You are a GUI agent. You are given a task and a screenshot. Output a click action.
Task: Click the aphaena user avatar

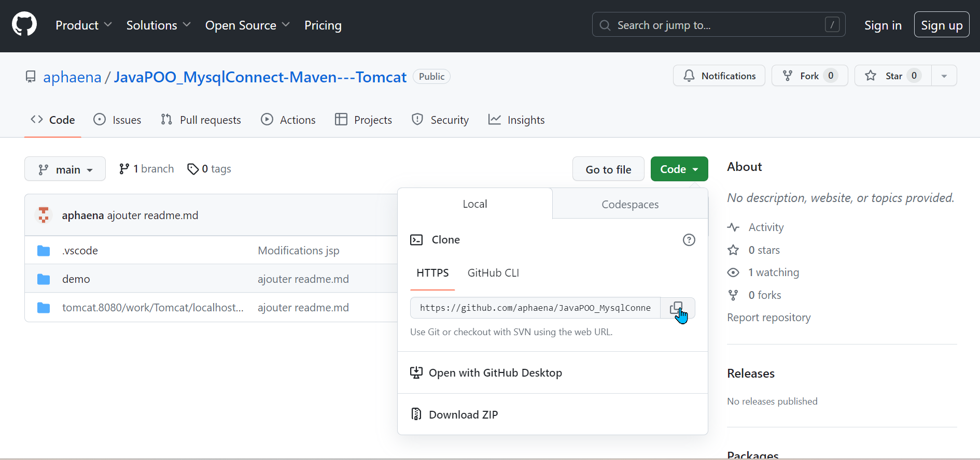(44, 215)
